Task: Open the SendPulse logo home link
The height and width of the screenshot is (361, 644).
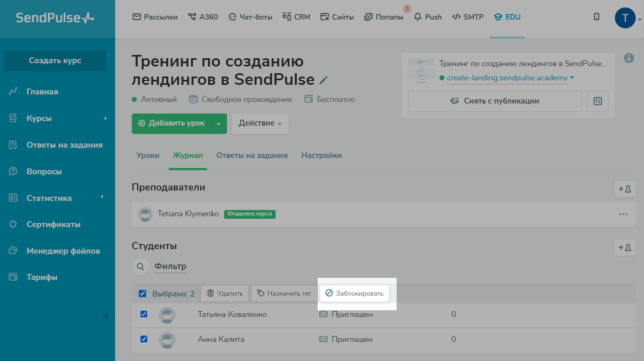Action: [55, 17]
